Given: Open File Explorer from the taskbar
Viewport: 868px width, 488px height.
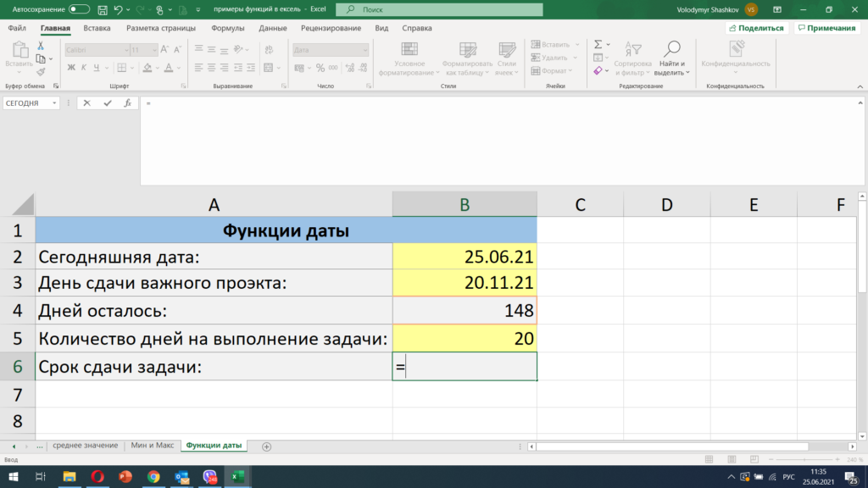Looking at the screenshot, I should [70, 476].
